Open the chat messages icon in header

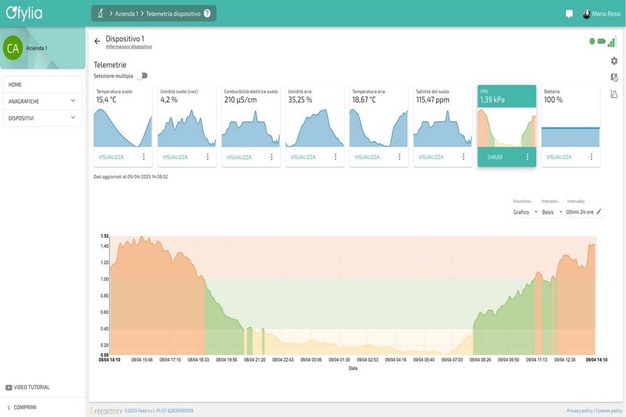point(569,14)
